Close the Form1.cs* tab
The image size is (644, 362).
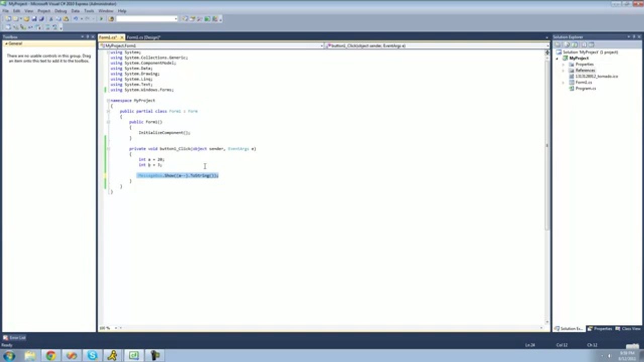click(x=121, y=37)
